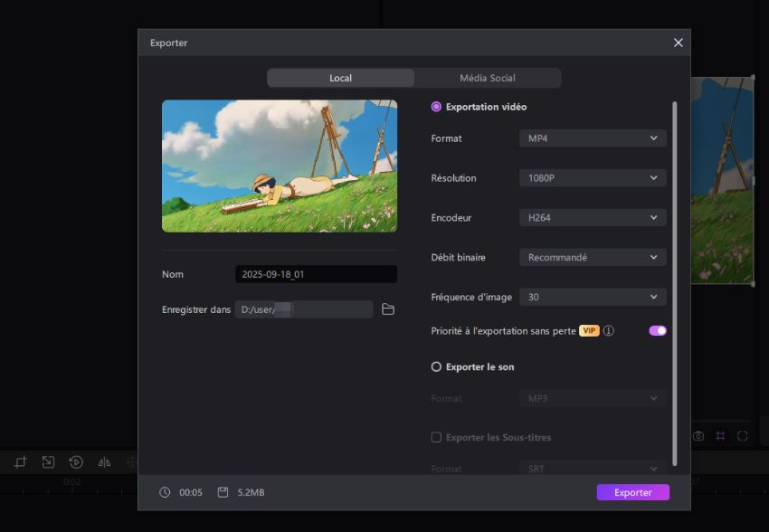Click the 5.2MB file size text
Image resolution: width=769 pixels, height=532 pixels.
click(x=252, y=492)
